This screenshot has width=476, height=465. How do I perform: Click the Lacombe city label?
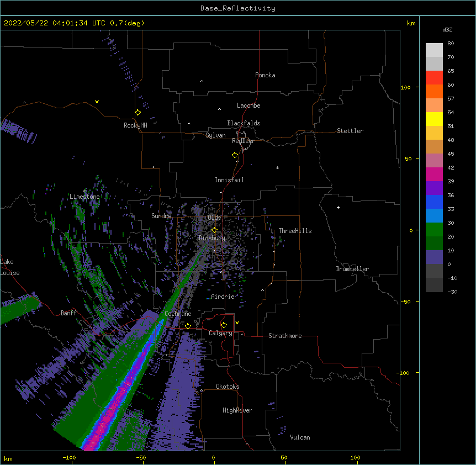(248, 105)
